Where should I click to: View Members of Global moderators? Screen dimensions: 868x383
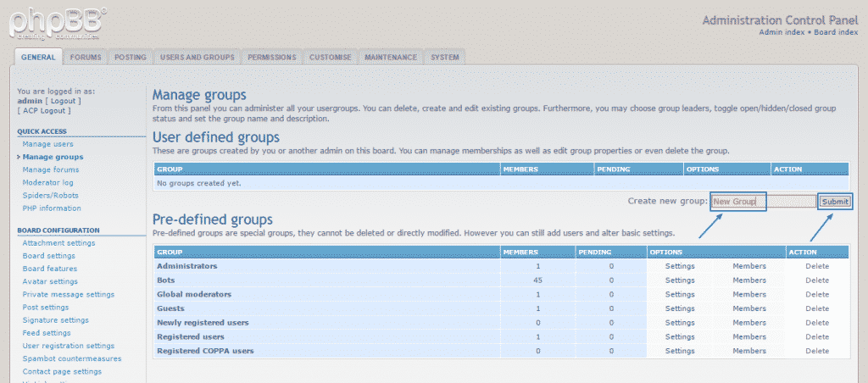click(x=749, y=294)
